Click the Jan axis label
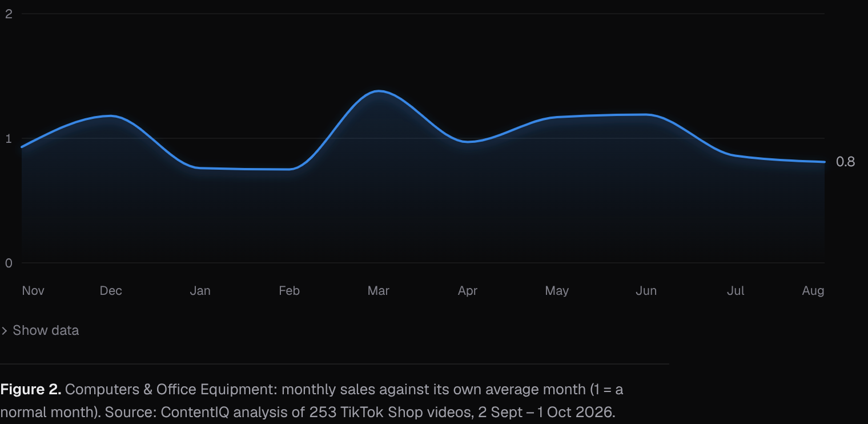Screen dimensions: 868x424 click(200, 291)
